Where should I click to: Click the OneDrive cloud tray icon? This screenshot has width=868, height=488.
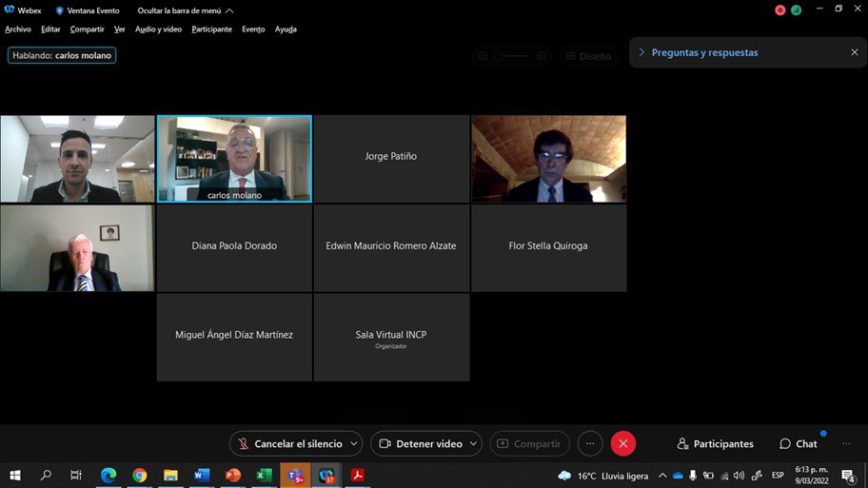(678, 476)
